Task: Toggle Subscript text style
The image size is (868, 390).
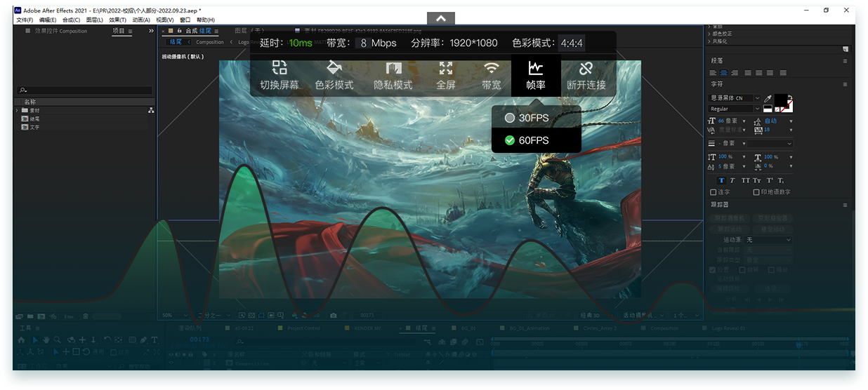Action: 781,181
